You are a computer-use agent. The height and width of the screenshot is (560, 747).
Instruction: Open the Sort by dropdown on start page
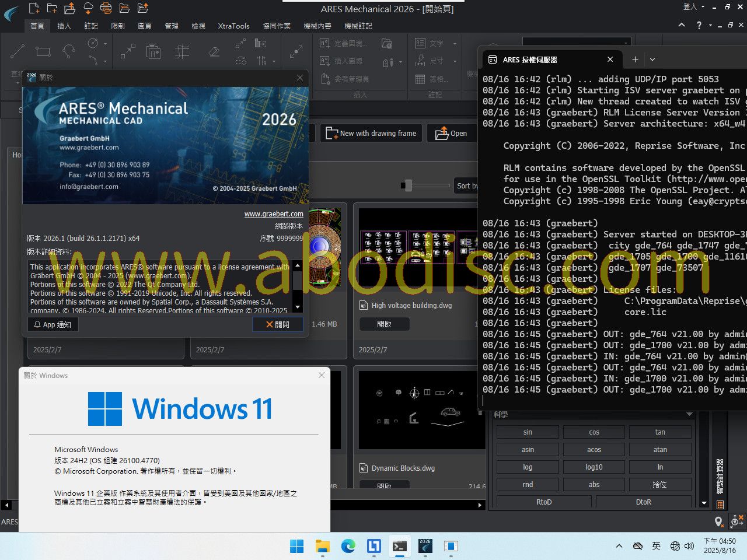point(466,185)
